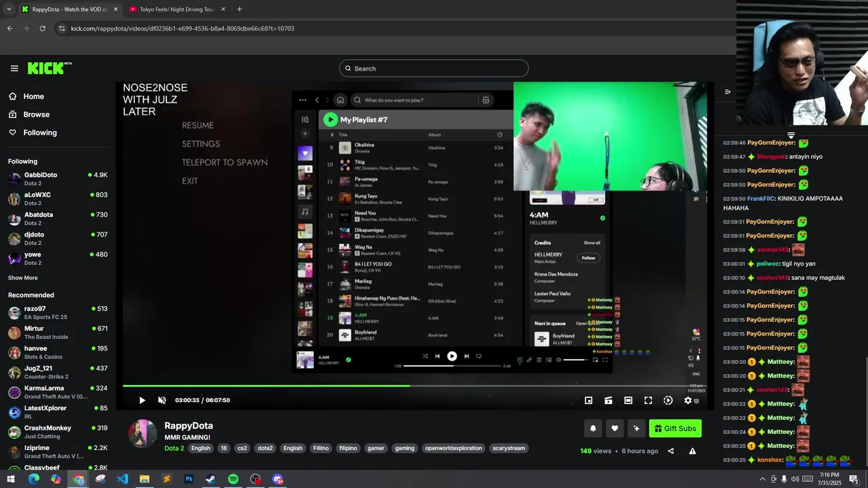Open recommended channel KarmaLarma
Viewport: 868px width, 488px height.
[x=58, y=392]
